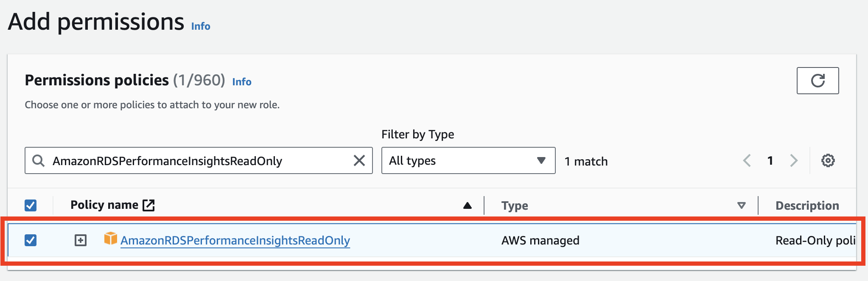The width and height of the screenshot is (868, 281).
Task: Click the refresh policies button
Action: pyautogui.click(x=817, y=81)
